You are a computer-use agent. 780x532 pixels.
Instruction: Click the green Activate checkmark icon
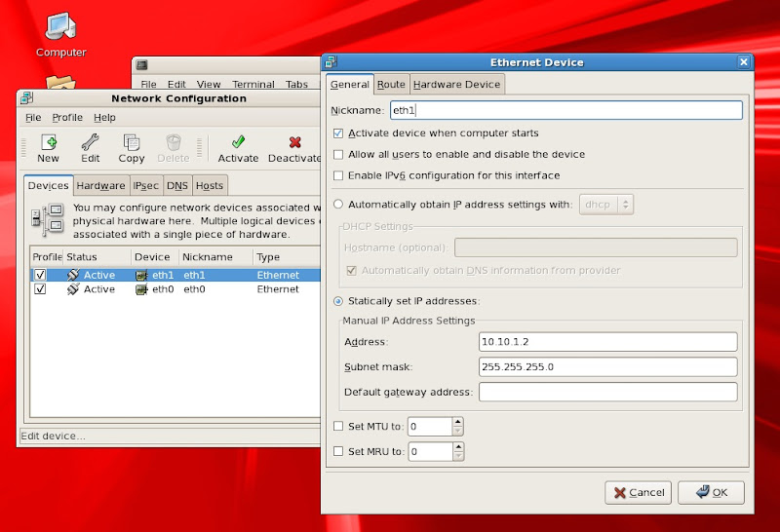pos(238,142)
